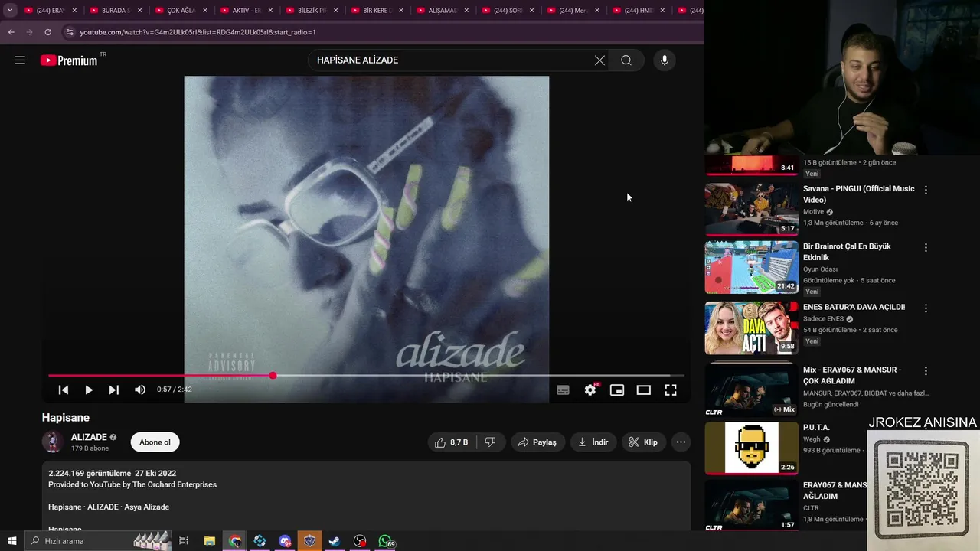Open Task View from the taskbar
This screenshot has height=551, width=980.
coord(184,541)
